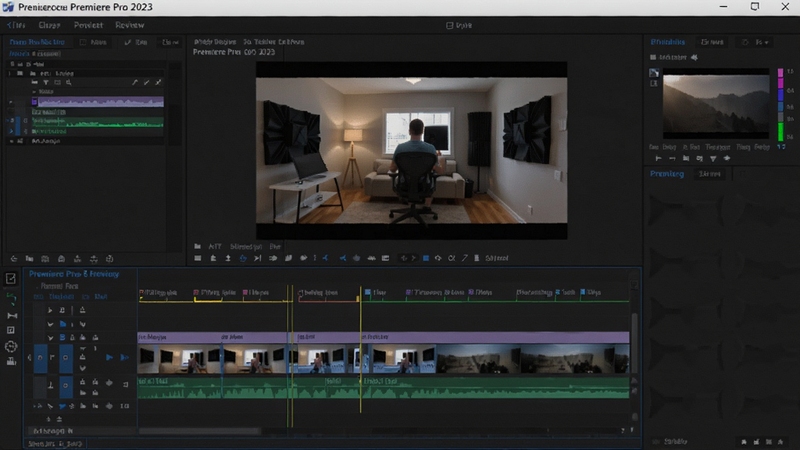
Task: Click the second gray tab next to lower right Prem tab
Action: tap(710, 174)
